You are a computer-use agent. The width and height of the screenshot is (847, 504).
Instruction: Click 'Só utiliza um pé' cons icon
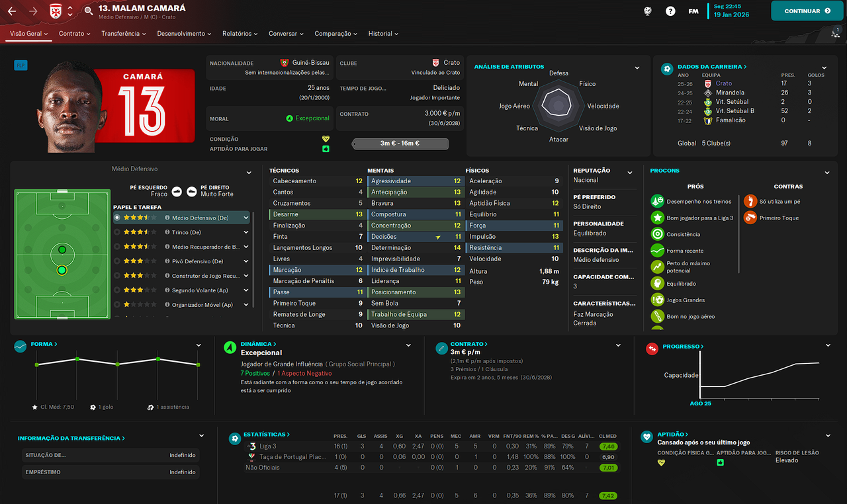(750, 201)
